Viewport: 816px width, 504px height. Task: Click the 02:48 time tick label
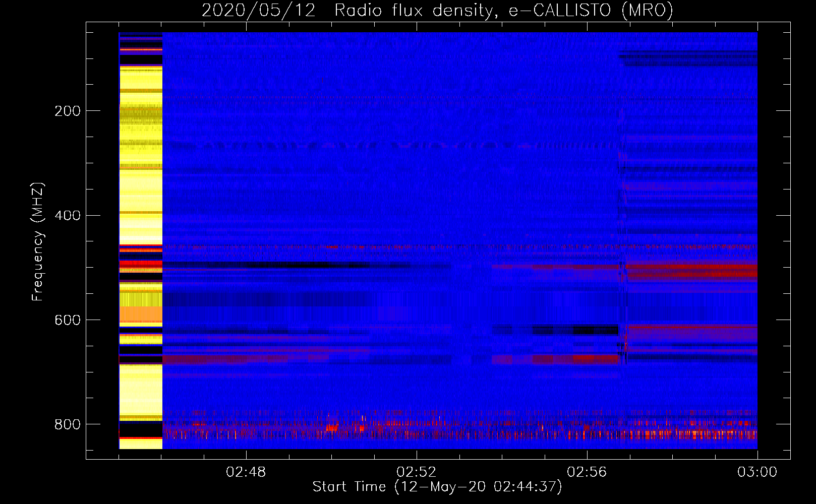point(246,472)
